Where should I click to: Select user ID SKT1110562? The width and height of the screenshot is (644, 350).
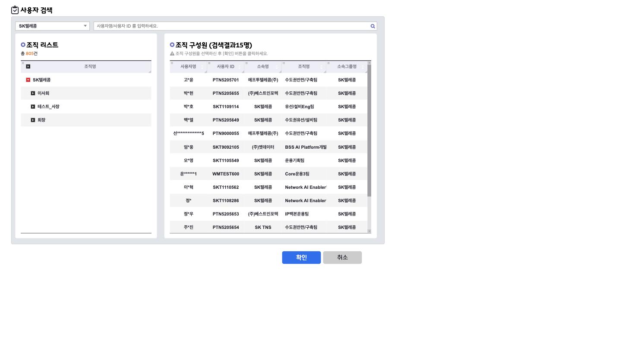(226, 187)
